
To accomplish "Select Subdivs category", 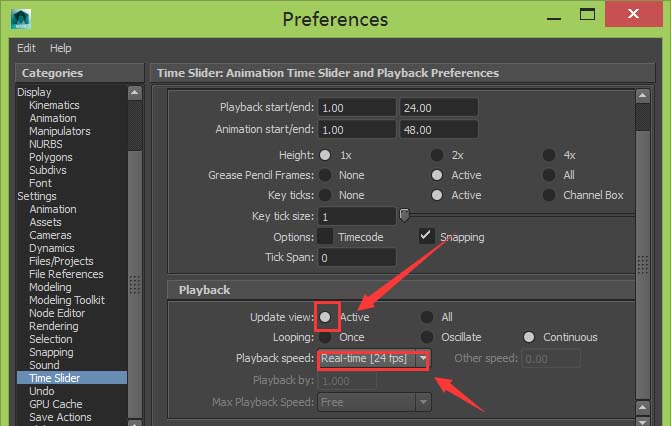I will 48,170.
